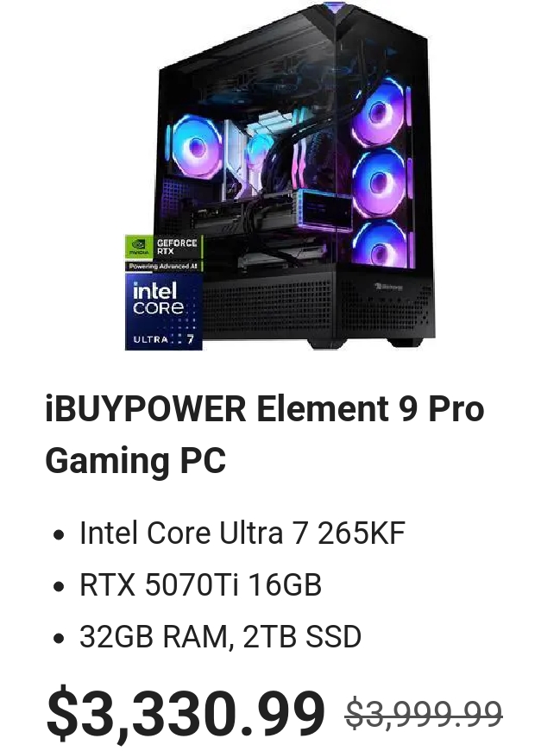The width and height of the screenshot is (560, 751).
Task: Select the RTX 5070Ti 16GB spec line
Action: 200,584
